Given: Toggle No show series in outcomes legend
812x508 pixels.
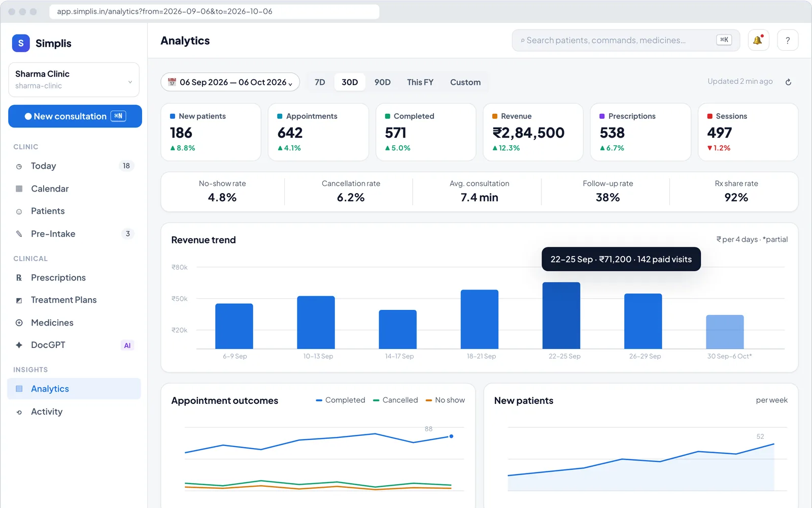Looking at the screenshot, I should tap(445, 400).
